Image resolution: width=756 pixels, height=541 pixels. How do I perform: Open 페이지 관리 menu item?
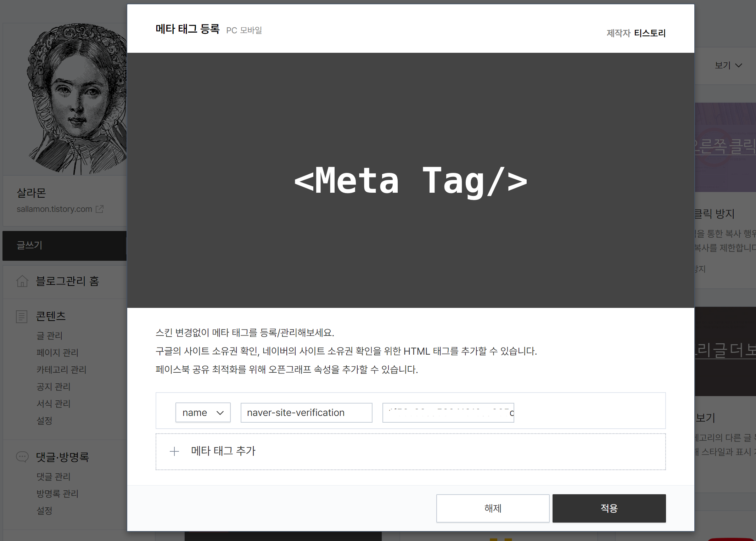coord(57,353)
